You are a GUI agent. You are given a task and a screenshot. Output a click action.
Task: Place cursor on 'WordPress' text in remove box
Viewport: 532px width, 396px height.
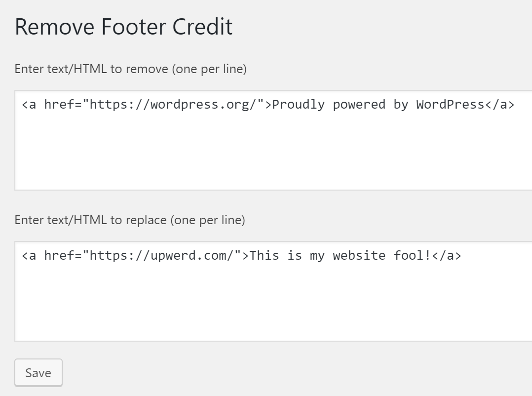[450, 105]
